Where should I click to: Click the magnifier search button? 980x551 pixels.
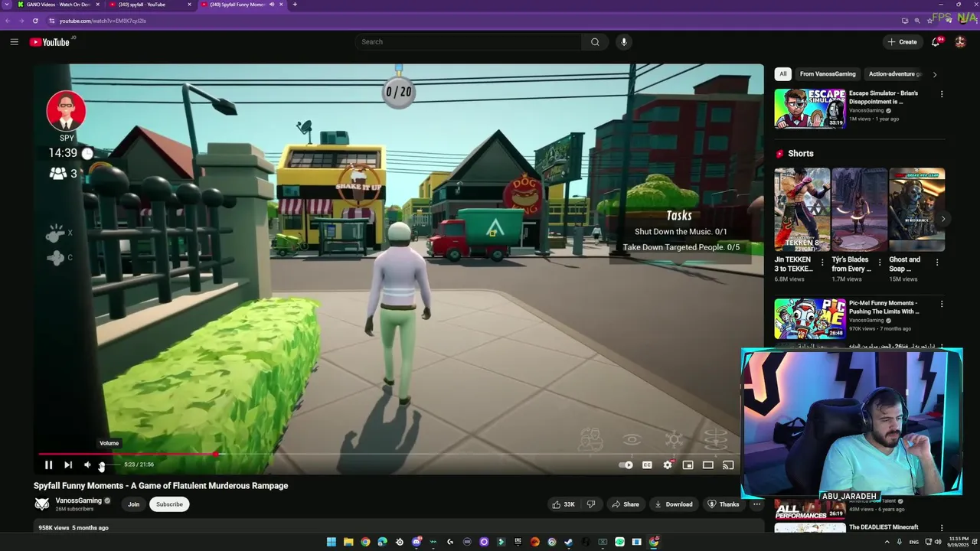tap(595, 42)
